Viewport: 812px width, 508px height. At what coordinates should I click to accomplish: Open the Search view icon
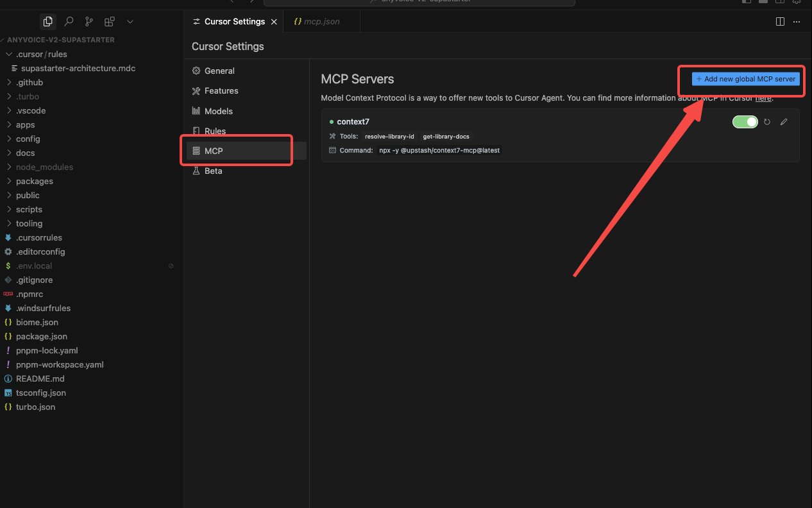click(x=69, y=22)
